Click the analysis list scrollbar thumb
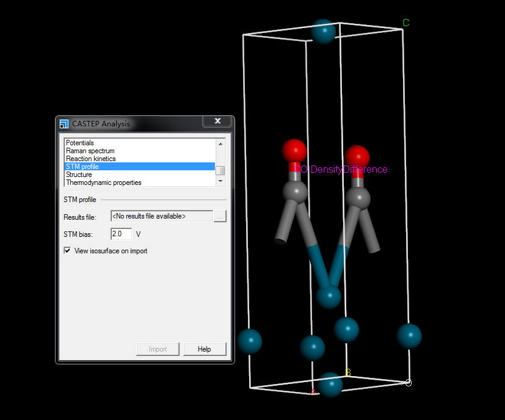Image resolution: width=505 pixels, height=420 pixels. (x=220, y=170)
